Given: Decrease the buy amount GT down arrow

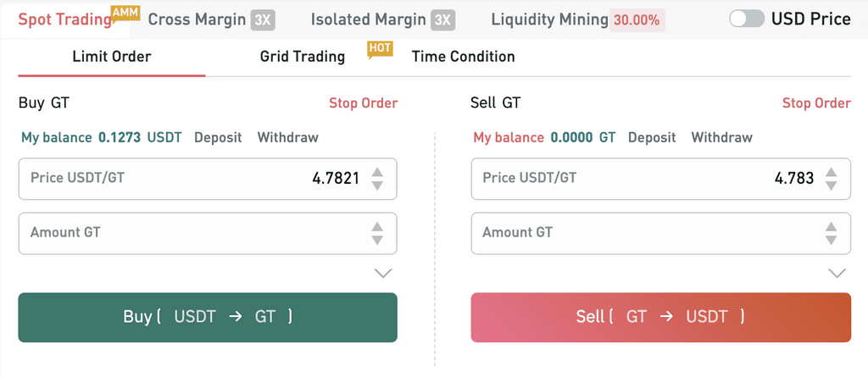Looking at the screenshot, I should pyautogui.click(x=378, y=240).
